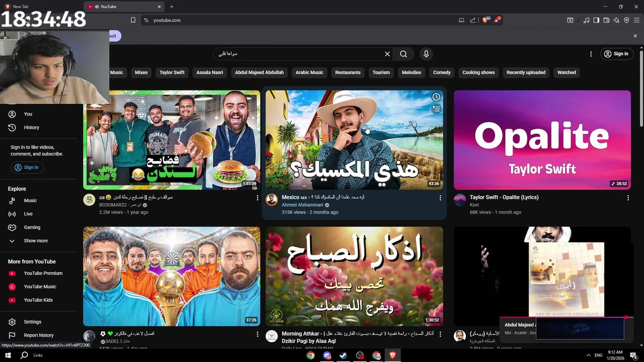Click the install app icon in address bar
The width and height of the screenshot is (644, 362).
(x=461, y=20)
